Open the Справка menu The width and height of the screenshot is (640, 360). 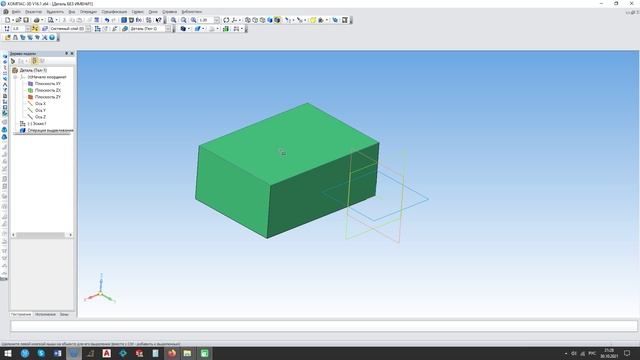(x=170, y=12)
